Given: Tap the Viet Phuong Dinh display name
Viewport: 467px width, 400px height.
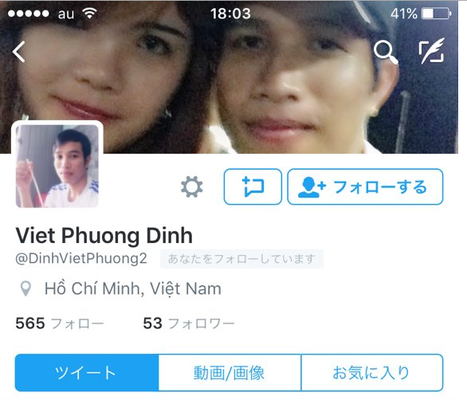Looking at the screenshot, I should tap(104, 236).
